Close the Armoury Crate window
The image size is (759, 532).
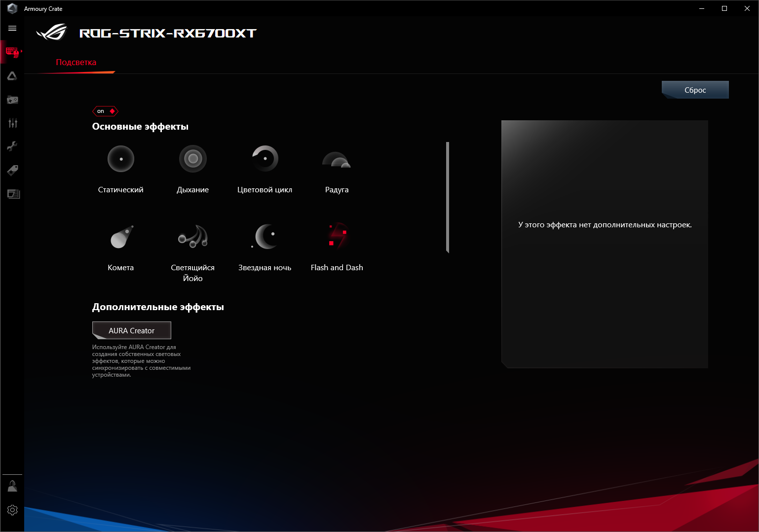(x=747, y=8)
